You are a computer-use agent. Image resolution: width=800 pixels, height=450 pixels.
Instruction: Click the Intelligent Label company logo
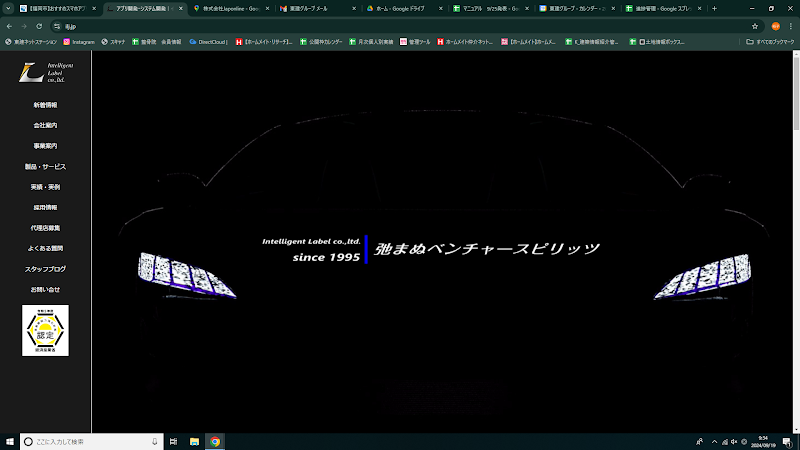pyautogui.click(x=45, y=72)
